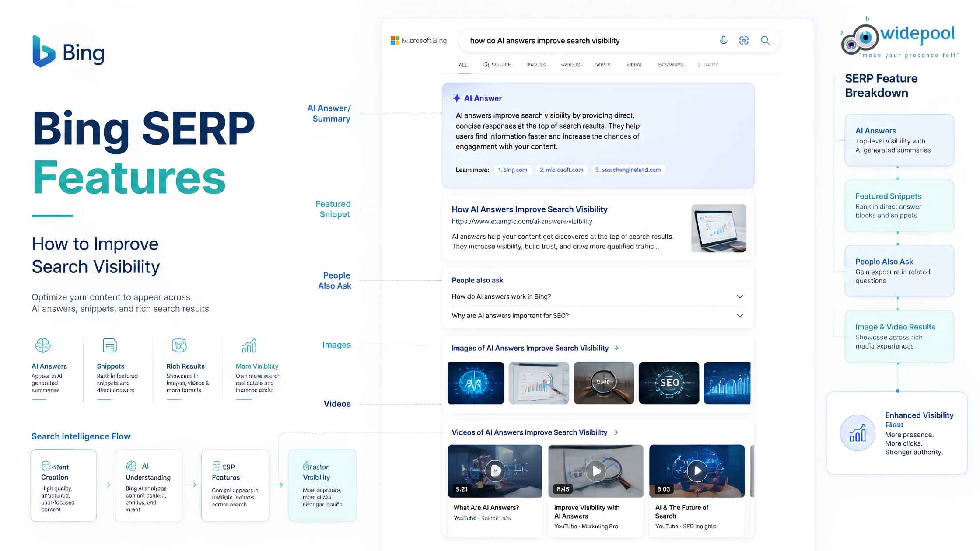980x551 pixels.
Task: Click the large Bing logo at top left
Action: [68, 52]
